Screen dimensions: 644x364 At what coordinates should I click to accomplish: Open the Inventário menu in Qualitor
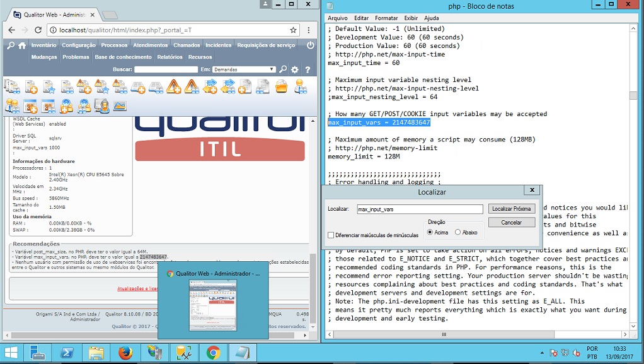(x=44, y=45)
